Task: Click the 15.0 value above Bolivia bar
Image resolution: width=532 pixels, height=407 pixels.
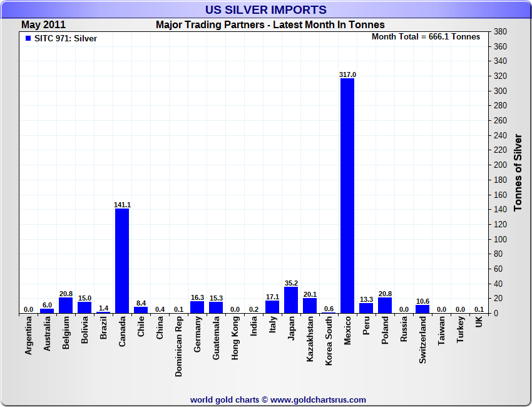Action: (x=84, y=298)
